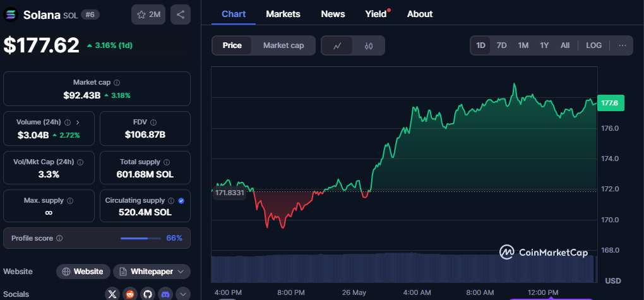Viewport: 644px width, 300px height.
Task: Click the $92.43B market cap value
Action: 81,95
